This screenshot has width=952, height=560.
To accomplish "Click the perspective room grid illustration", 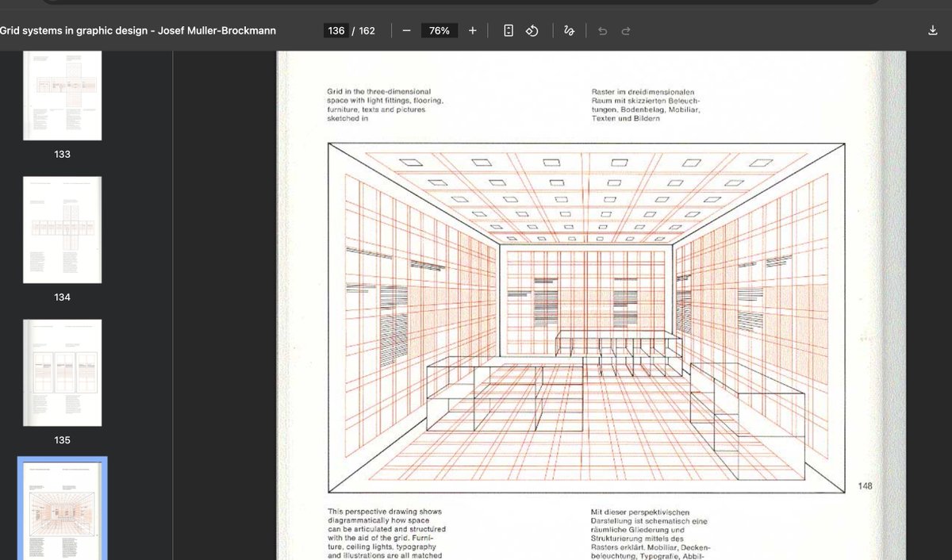I will coord(586,318).
